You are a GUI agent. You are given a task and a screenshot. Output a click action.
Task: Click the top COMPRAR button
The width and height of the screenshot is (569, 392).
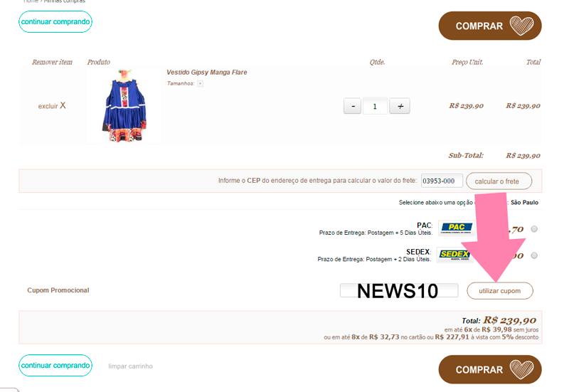pyautogui.click(x=490, y=26)
